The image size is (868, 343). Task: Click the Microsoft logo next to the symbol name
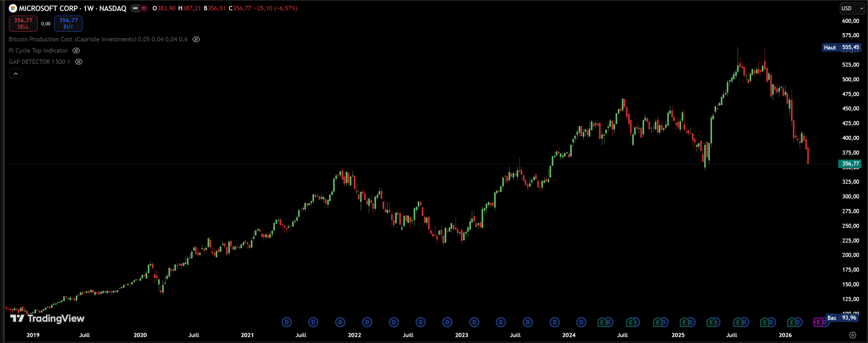coord(13,8)
